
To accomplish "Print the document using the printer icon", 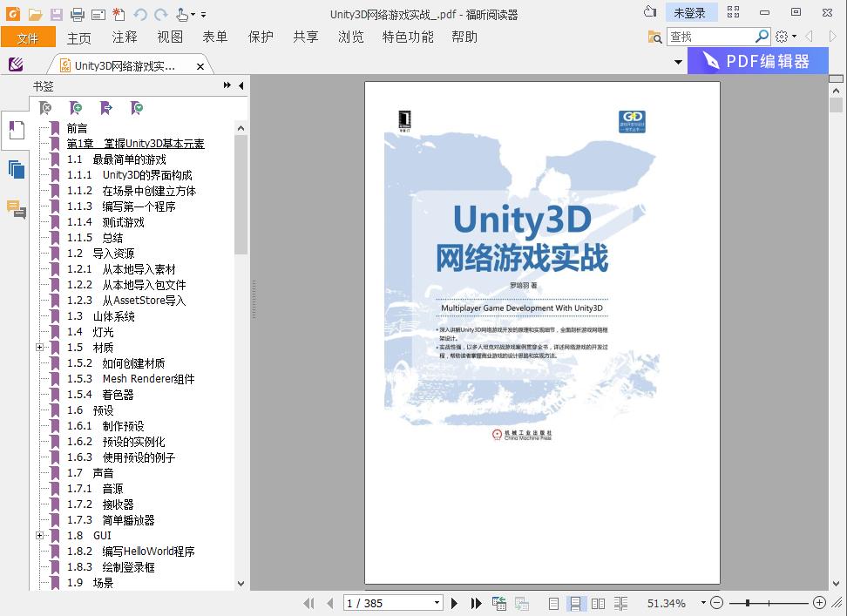I will (x=78, y=15).
